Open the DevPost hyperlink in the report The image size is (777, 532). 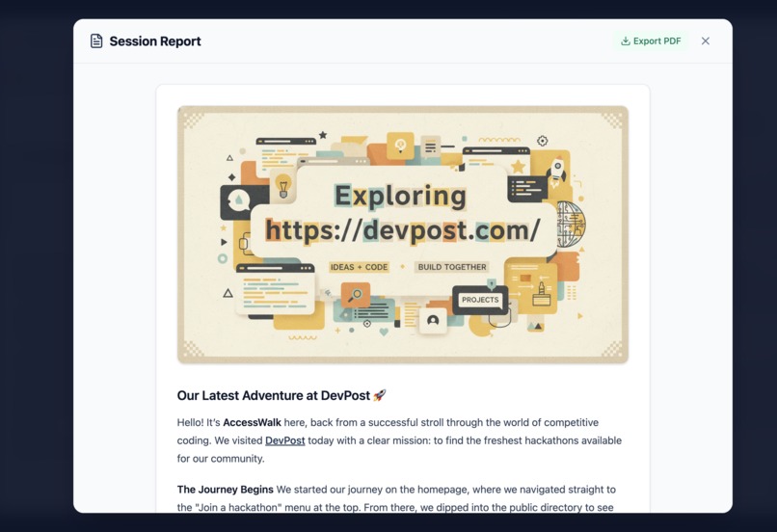click(285, 440)
